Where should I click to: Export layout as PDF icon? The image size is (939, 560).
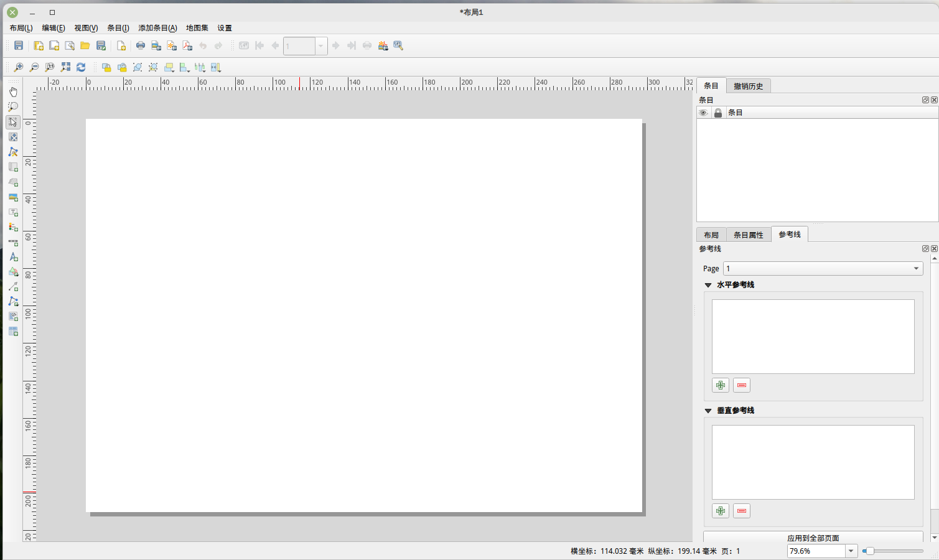coord(187,45)
